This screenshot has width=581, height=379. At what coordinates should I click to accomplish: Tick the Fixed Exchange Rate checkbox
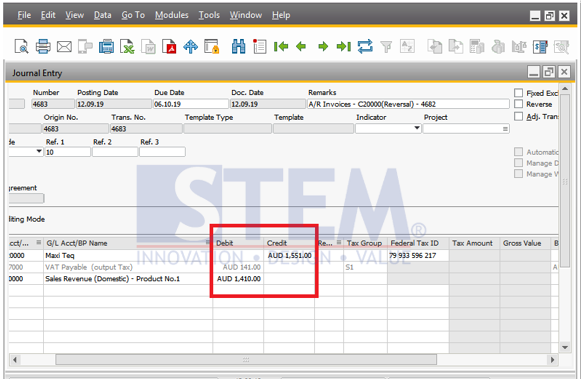coord(519,93)
